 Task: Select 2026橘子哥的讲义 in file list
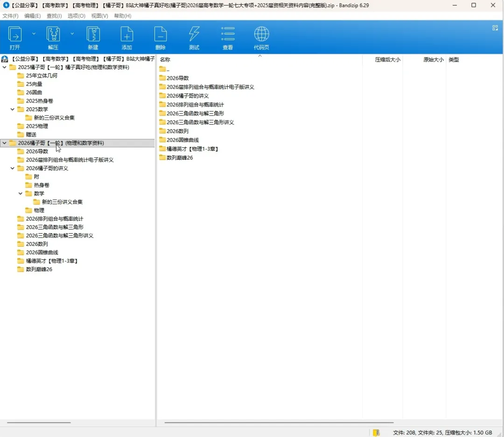(184, 96)
